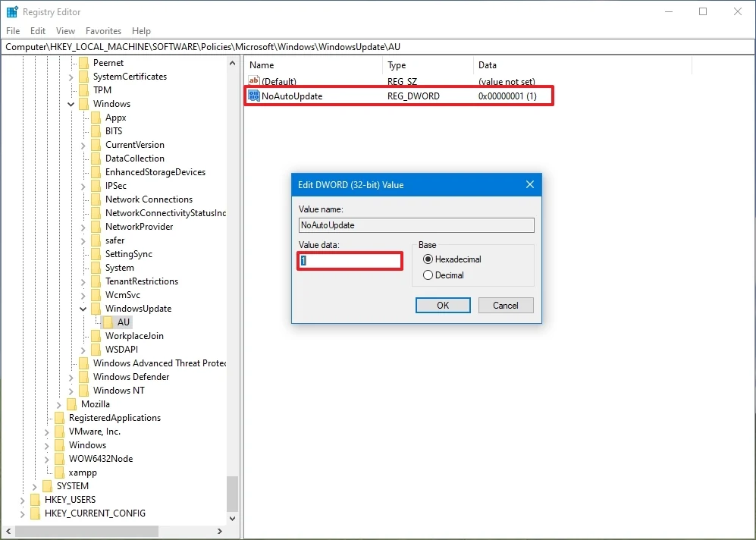Click the tree vertical scrollbar thumb
Image resolution: width=756 pixels, height=540 pixels.
click(x=232, y=494)
